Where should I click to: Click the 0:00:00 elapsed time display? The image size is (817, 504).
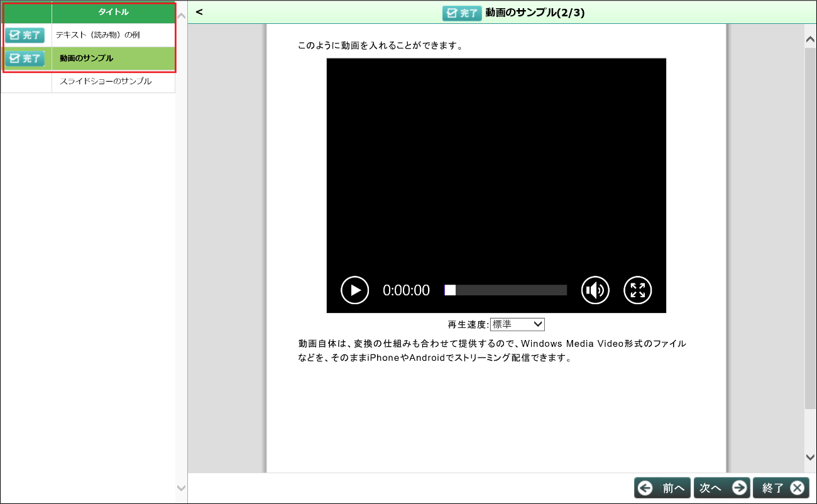point(407,290)
